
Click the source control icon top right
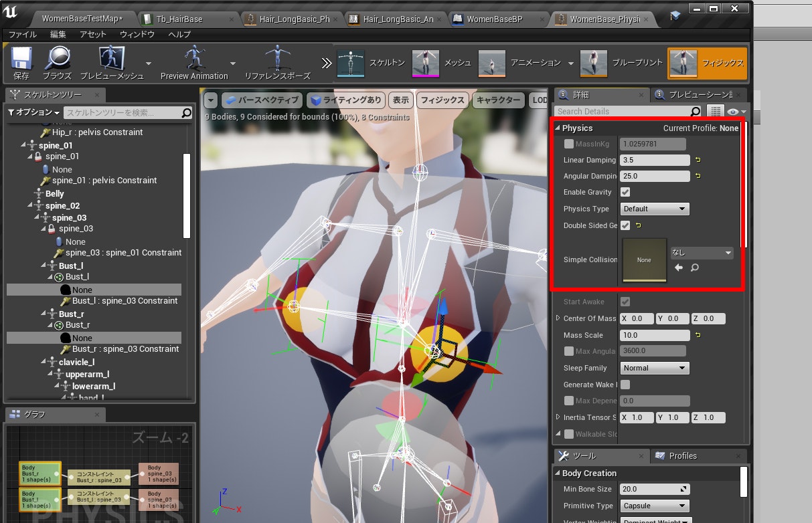675,16
